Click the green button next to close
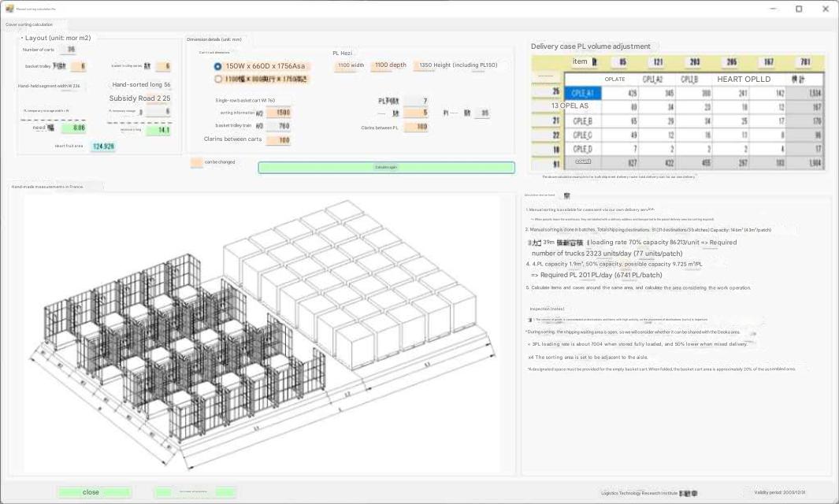This screenshot has height=504, width=839. click(195, 492)
